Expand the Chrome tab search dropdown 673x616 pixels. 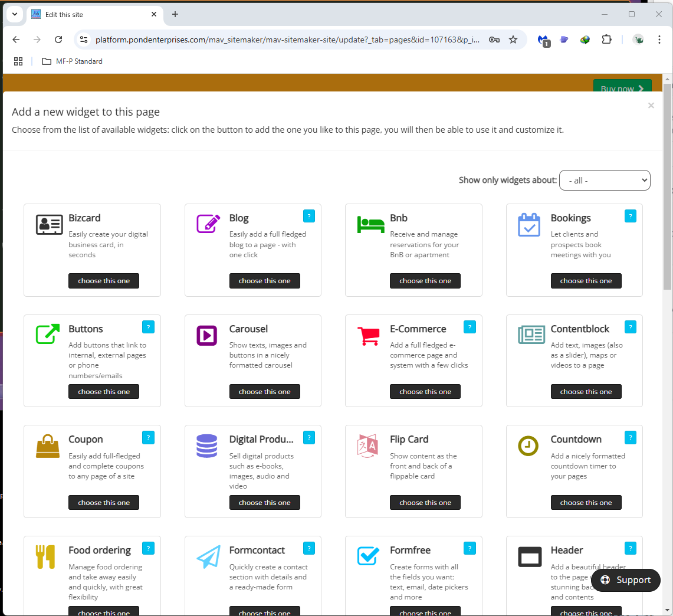click(x=14, y=14)
